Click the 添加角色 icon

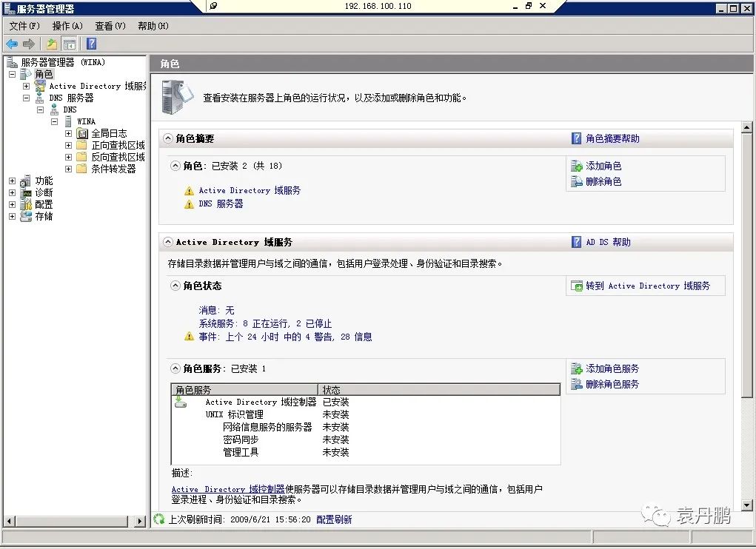coord(577,166)
